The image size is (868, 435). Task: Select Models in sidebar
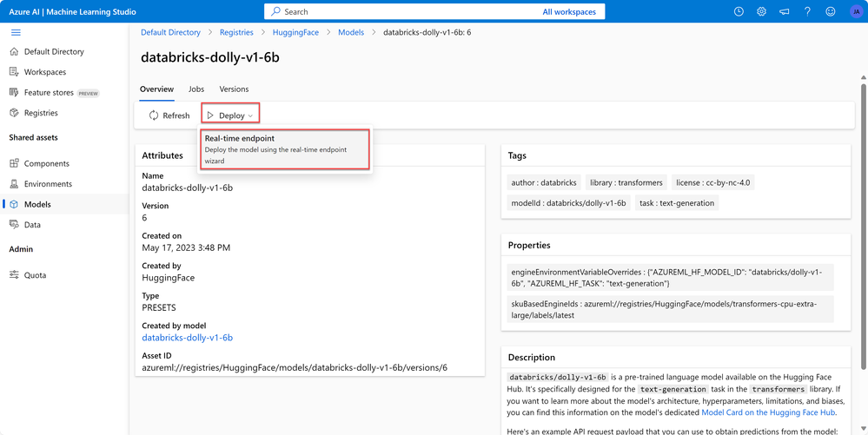click(64, 204)
